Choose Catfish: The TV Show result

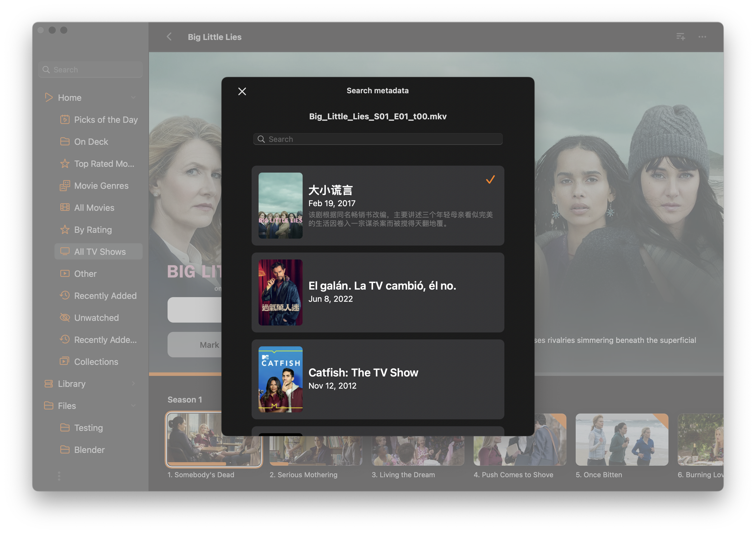tap(378, 379)
